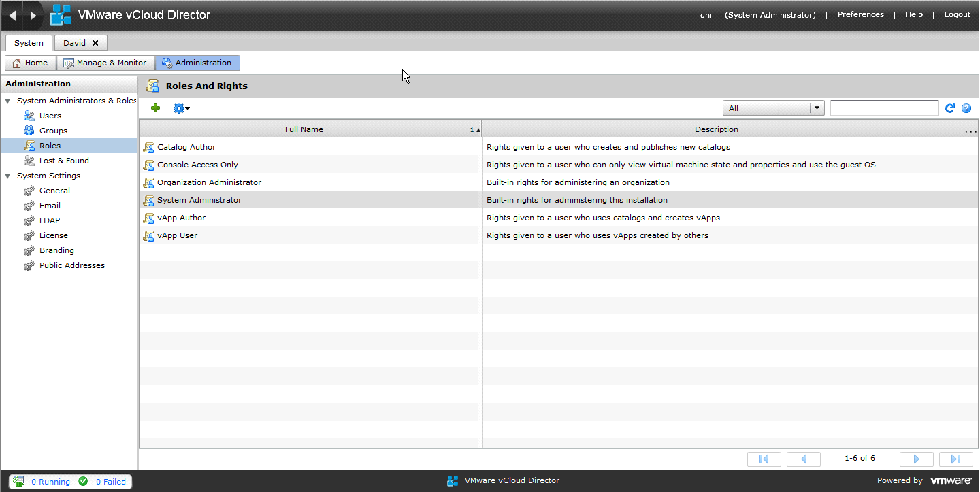Image resolution: width=980 pixels, height=492 pixels.
Task: Go to the previous page of results
Action: tap(804, 459)
